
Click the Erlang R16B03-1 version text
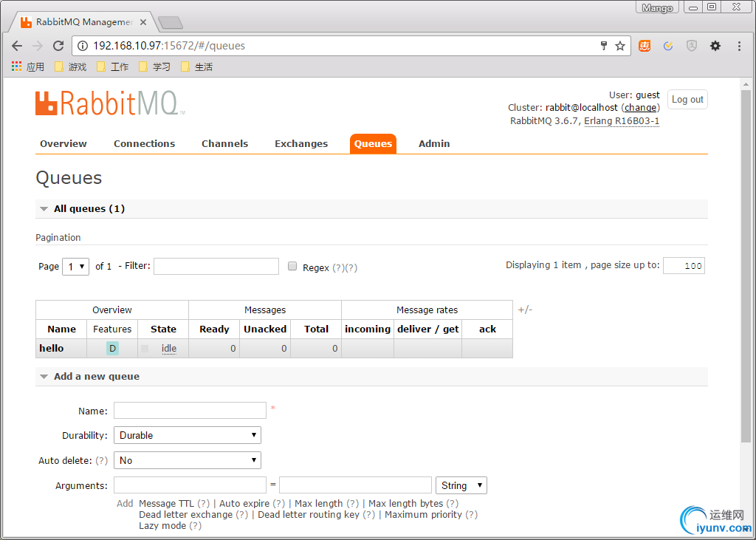click(622, 121)
